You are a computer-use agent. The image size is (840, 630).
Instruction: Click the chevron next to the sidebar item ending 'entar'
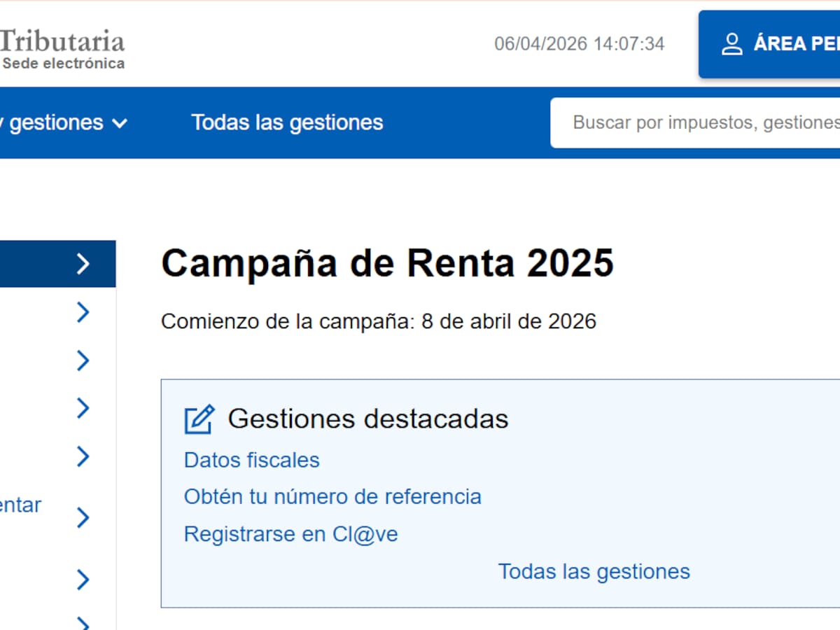point(83,518)
